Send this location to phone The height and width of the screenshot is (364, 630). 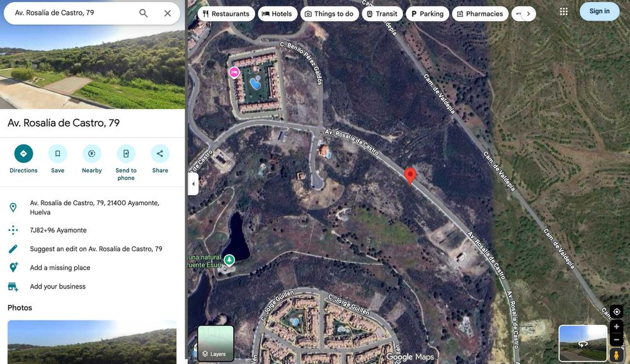click(126, 162)
